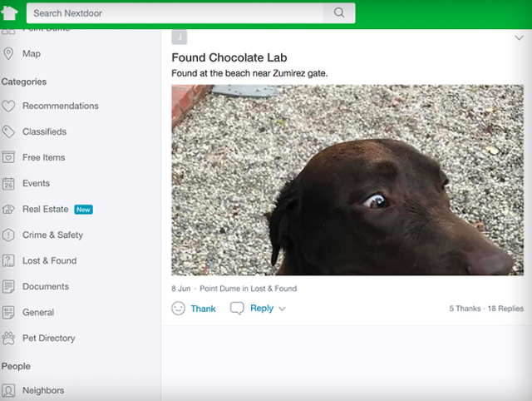Viewport: 532px width, 401px height.
Task: Thank the Found Chocolate Lab post
Action: (x=203, y=309)
